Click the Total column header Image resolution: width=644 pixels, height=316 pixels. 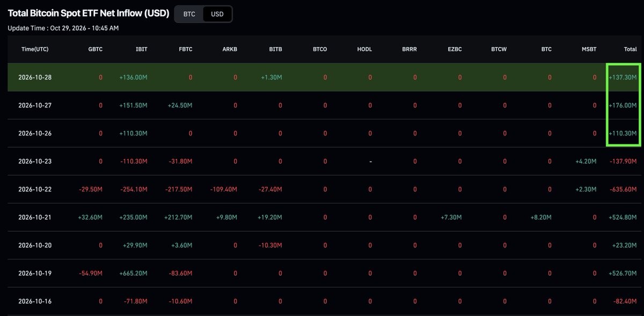631,49
